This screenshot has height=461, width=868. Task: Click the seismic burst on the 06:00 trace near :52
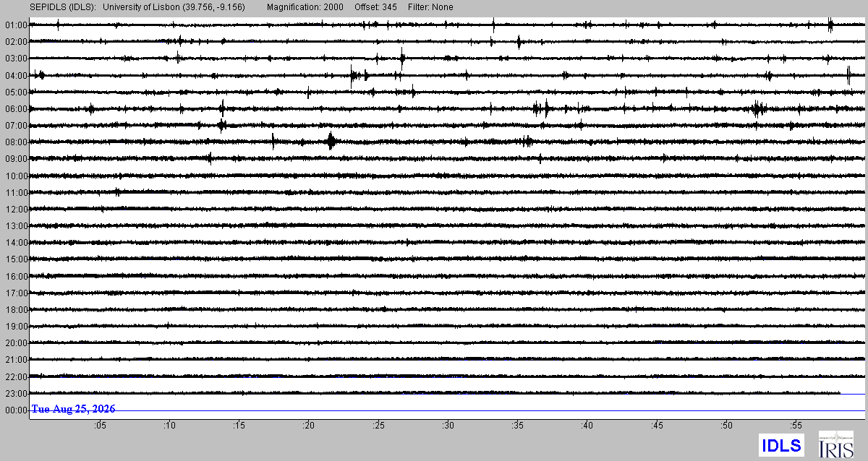(758, 109)
